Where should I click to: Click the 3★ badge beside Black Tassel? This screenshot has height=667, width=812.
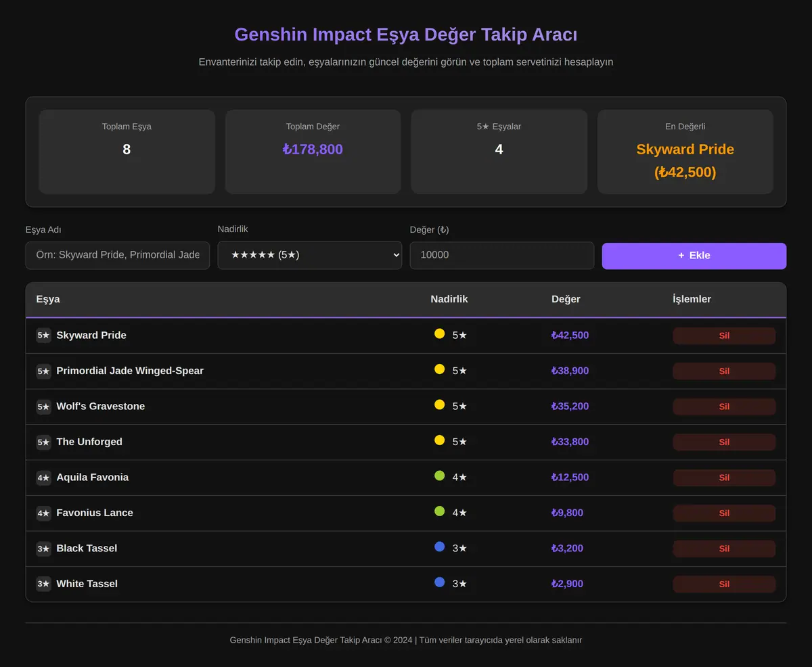(43, 549)
